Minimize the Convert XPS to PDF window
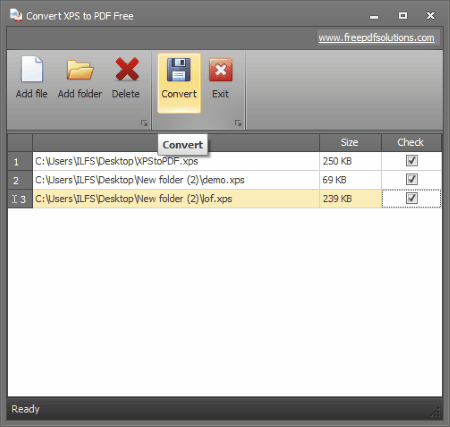450x427 pixels. (x=374, y=16)
